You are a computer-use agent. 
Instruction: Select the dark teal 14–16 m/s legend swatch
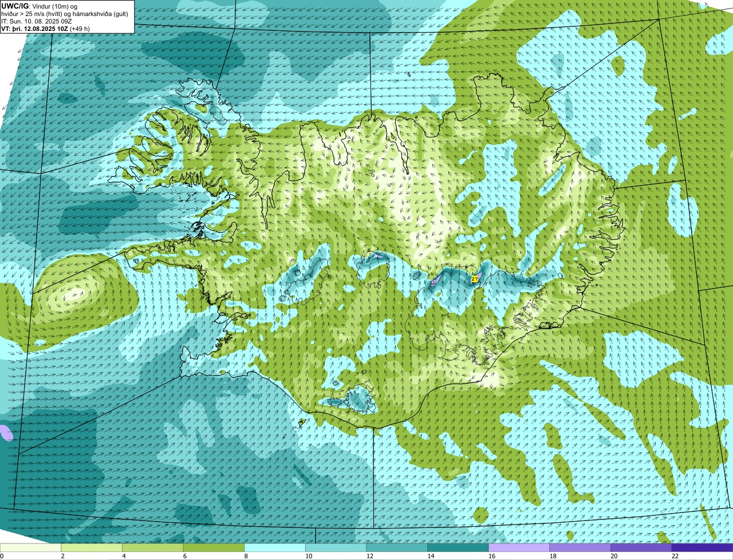pos(458,547)
